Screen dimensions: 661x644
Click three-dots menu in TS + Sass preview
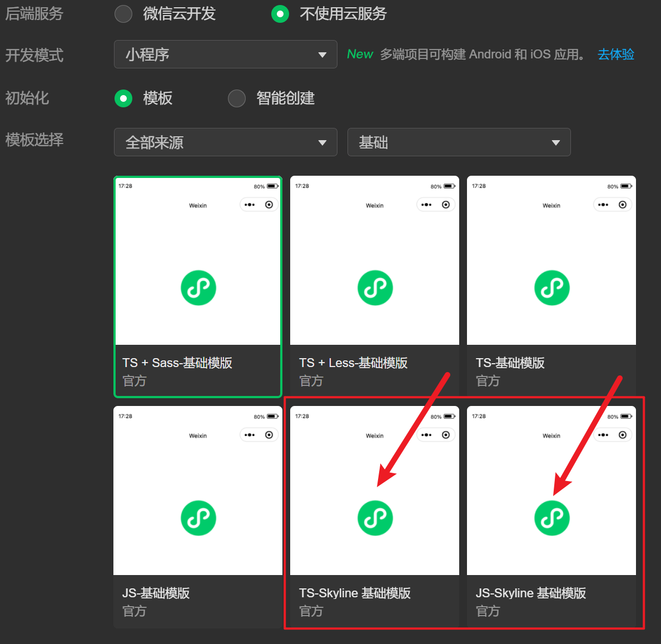tap(250, 205)
